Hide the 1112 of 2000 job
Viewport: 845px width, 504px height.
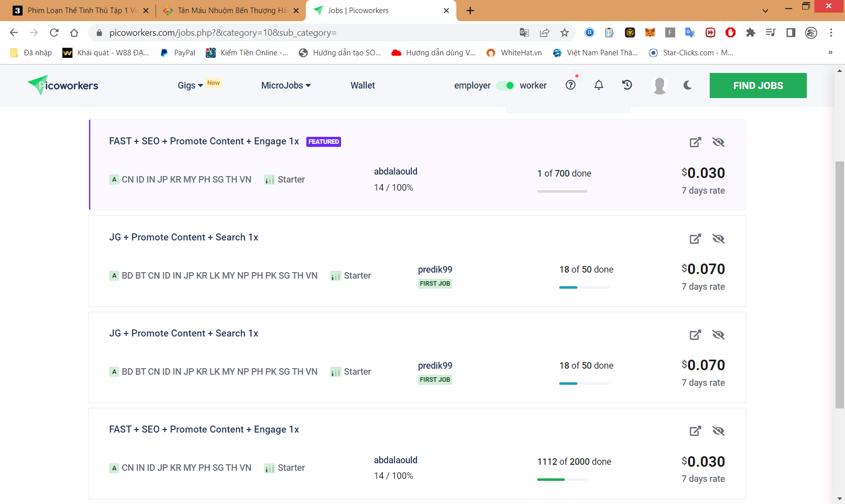tap(718, 431)
